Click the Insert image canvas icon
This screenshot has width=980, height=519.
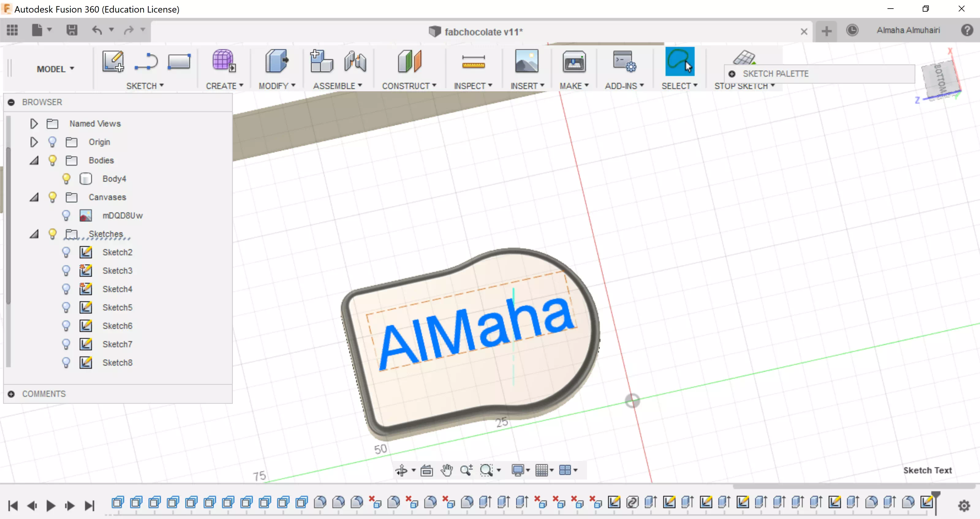tap(527, 61)
